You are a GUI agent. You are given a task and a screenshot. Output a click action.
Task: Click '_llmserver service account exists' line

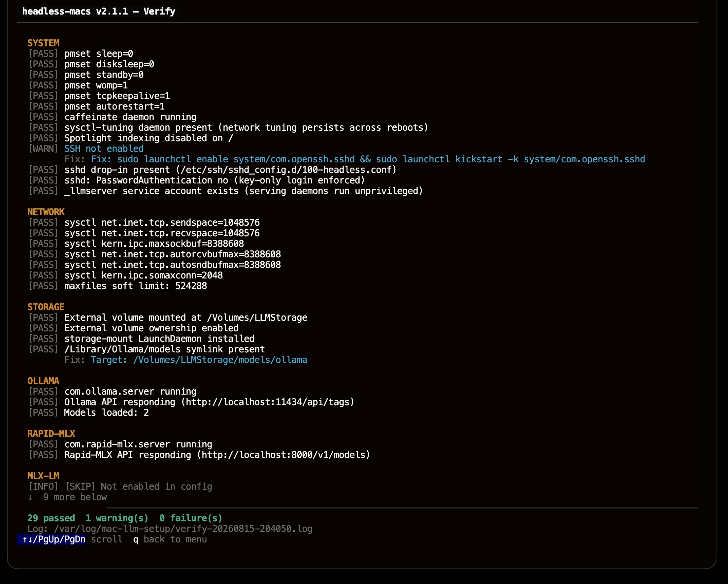point(244,191)
